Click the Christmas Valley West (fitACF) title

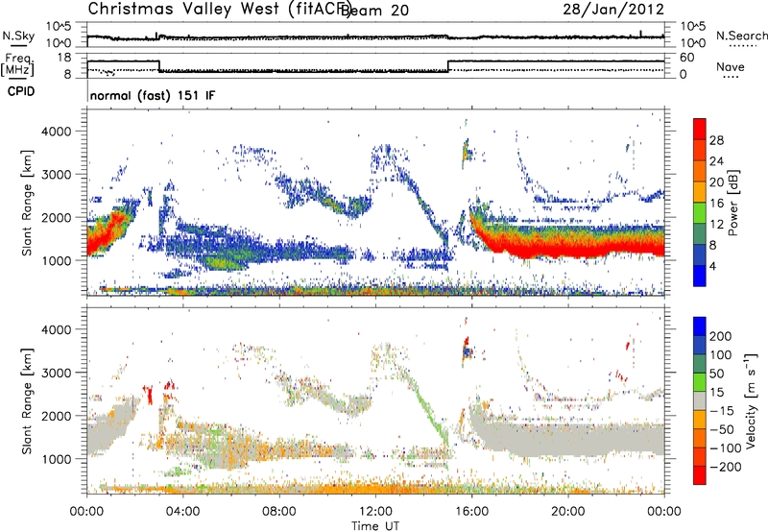(x=220, y=10)
